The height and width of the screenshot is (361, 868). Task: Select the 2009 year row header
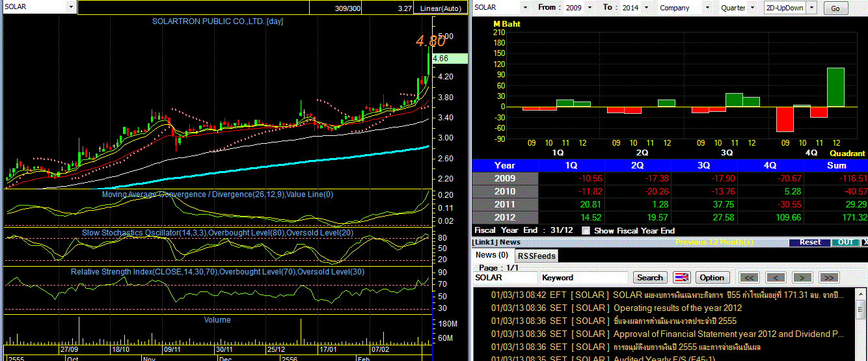(x=505, y=178)
